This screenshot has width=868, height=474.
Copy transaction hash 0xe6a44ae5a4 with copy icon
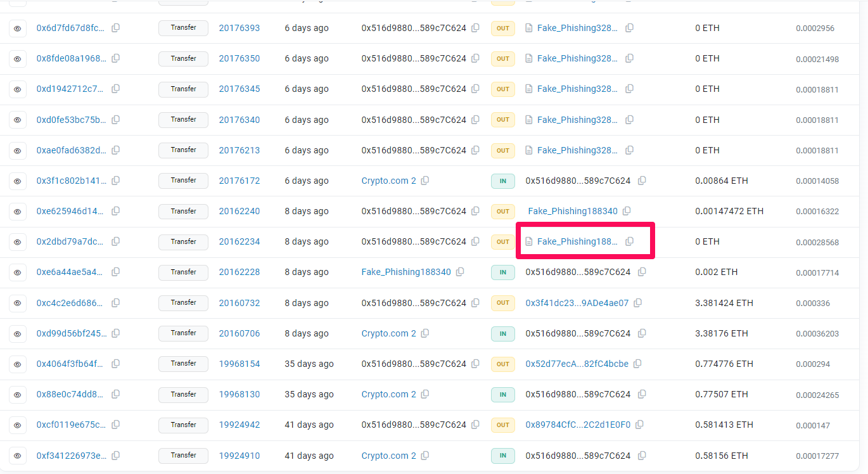(x=115, y=272)
